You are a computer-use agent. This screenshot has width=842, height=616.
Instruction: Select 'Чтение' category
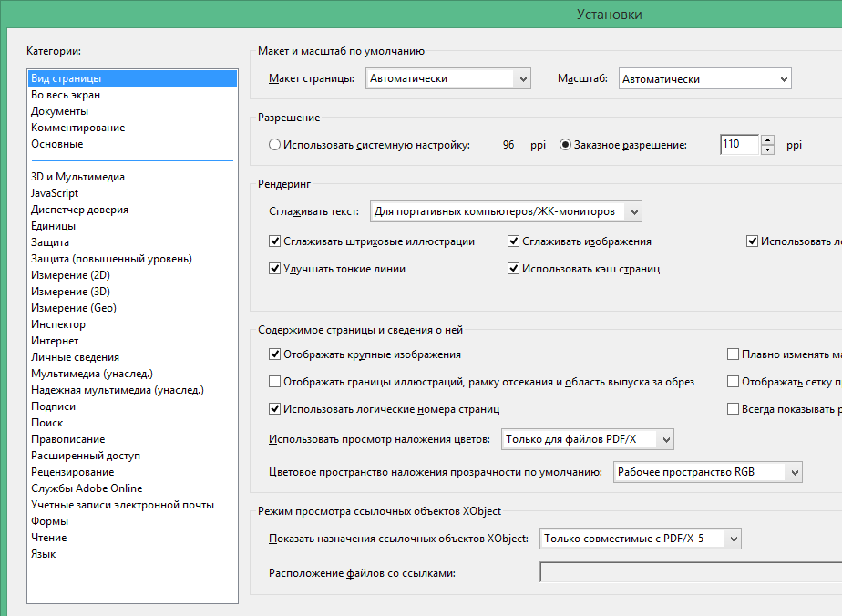[132, 538]
